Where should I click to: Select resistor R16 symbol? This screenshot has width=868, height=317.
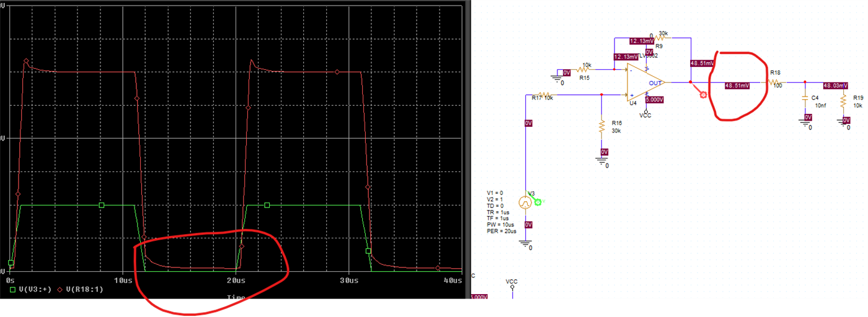click(601, 126)
